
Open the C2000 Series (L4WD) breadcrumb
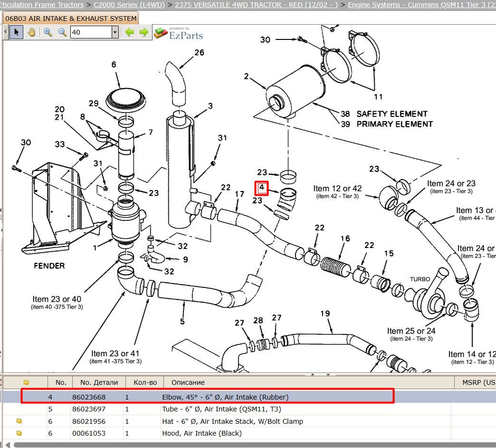pos(129,5)
